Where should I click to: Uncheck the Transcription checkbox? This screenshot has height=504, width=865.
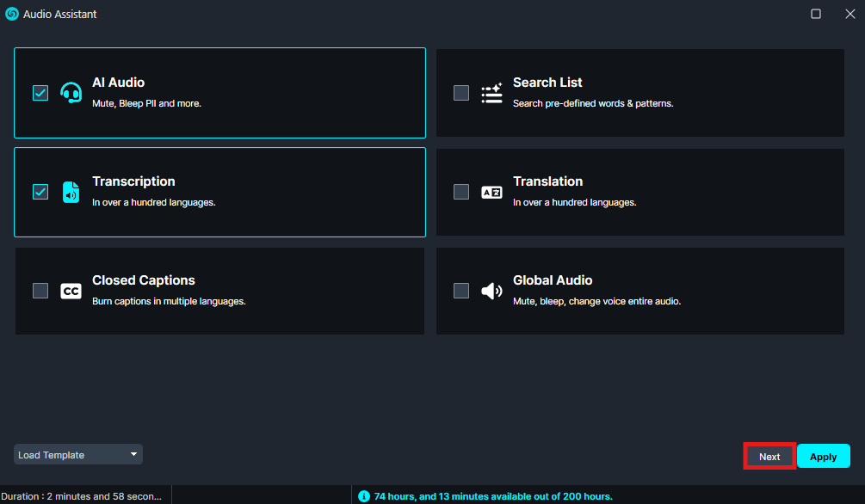point(40,192)
